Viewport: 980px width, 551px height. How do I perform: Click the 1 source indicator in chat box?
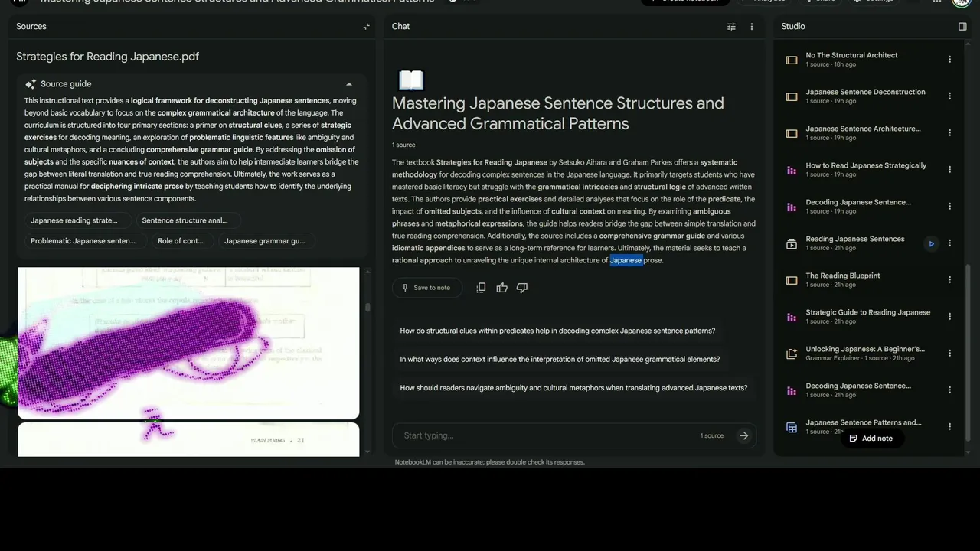(x=712, y=435)
